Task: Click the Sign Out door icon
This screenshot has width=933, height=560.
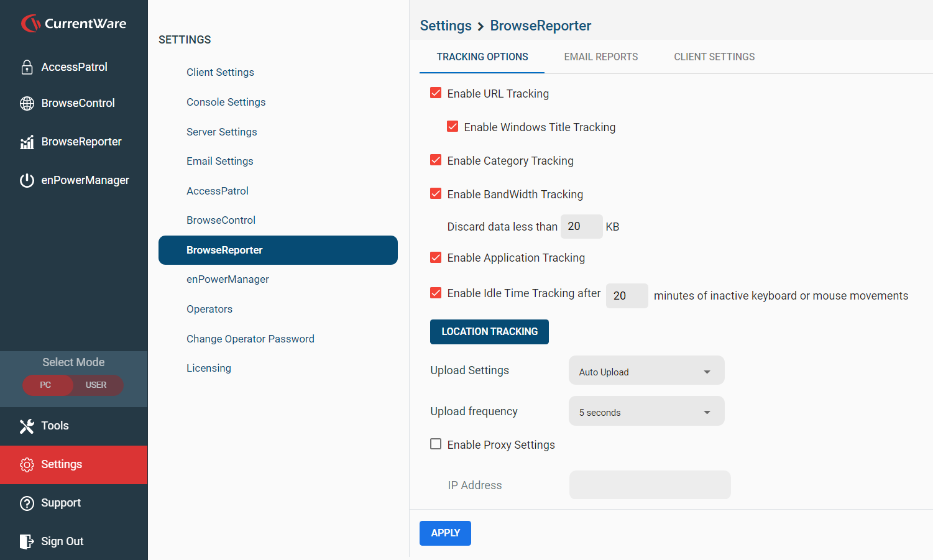Action: [x=27, y=541]
